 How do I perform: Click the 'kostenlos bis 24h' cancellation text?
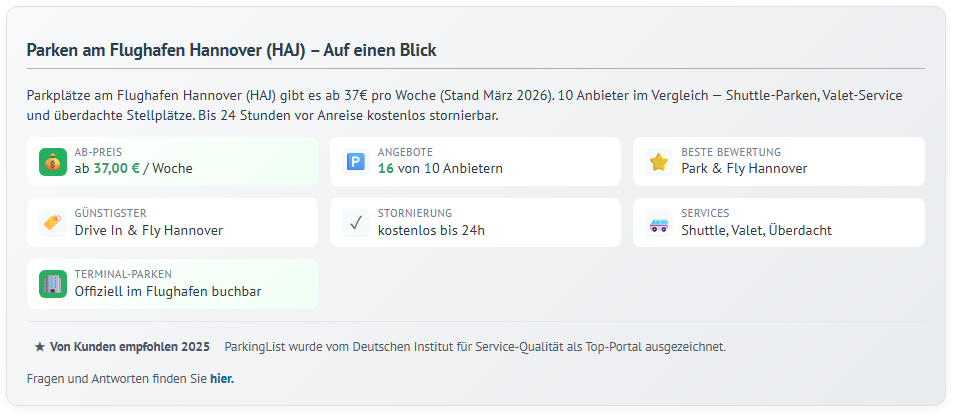click(431, 230)
